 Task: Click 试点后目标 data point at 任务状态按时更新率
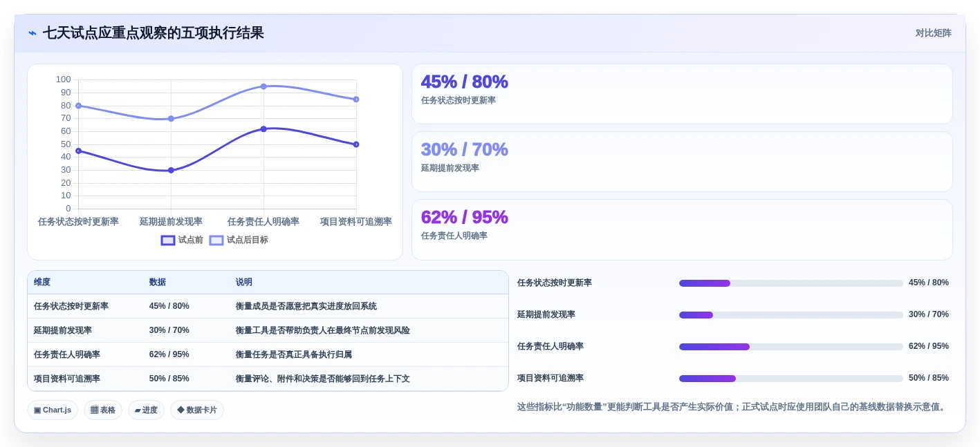(78, 106)
